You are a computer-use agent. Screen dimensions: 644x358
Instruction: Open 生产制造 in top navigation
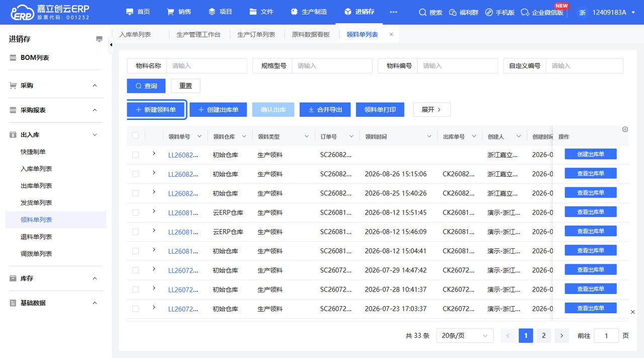309,12
